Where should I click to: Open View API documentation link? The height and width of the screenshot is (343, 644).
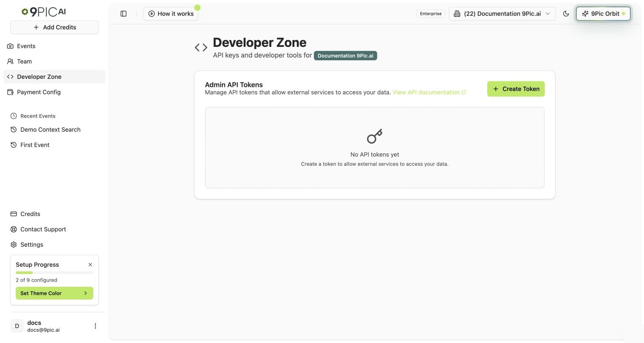point(429,92)
